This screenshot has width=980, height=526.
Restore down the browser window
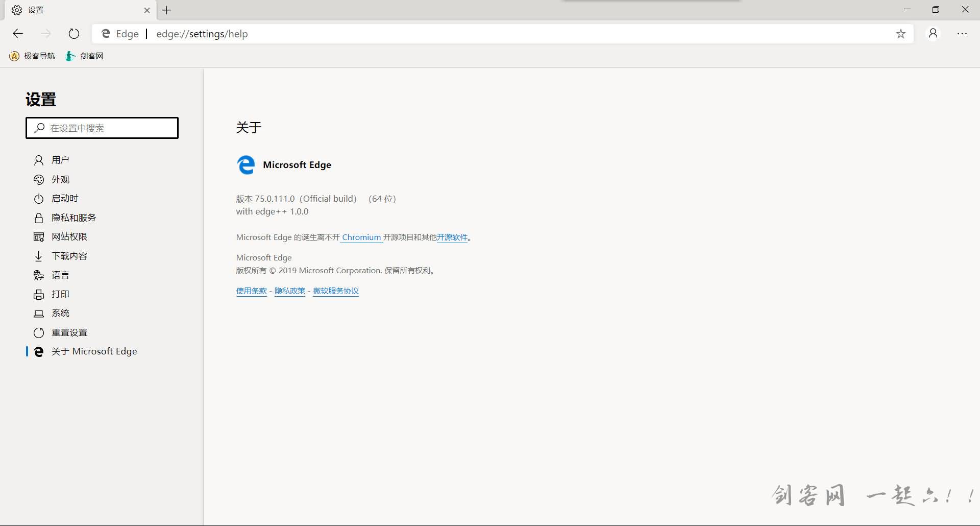936,10
